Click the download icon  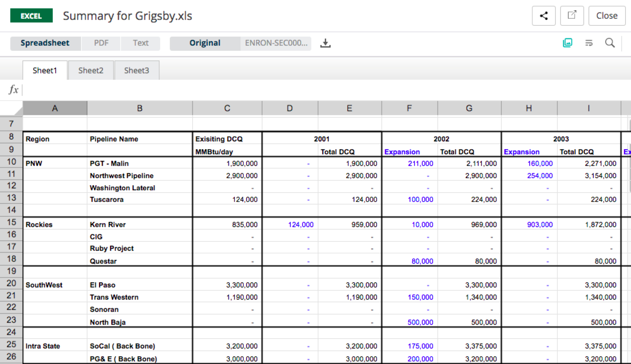pos(326,43)
